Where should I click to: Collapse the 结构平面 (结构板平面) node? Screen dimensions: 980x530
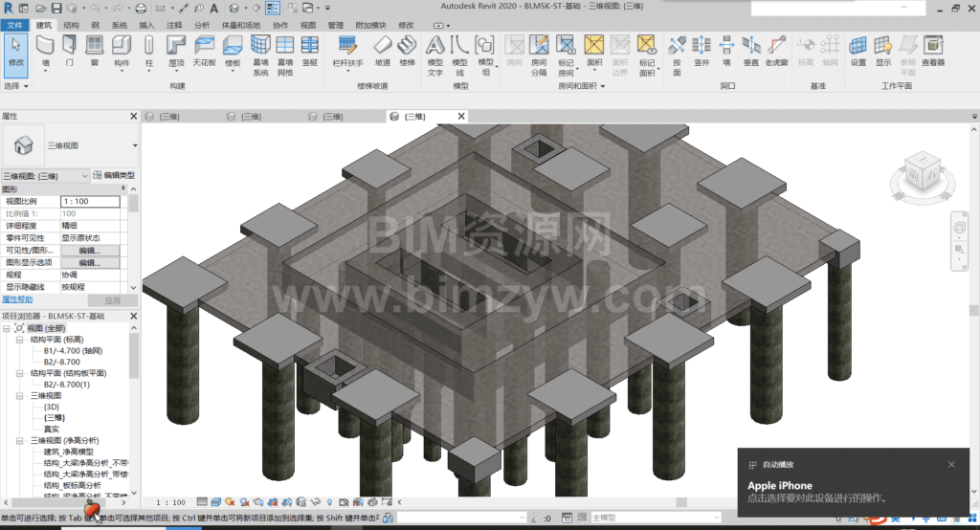click(x=19, y=373)
